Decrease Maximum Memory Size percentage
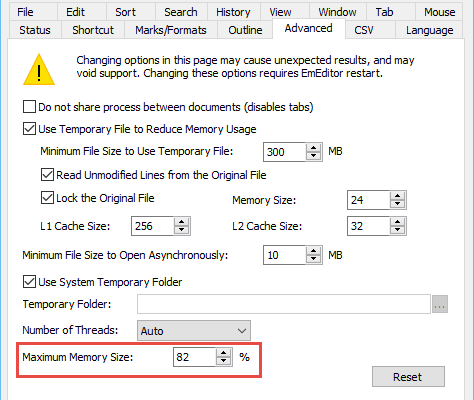Screen dimensions: 474x400 pos(223,361)
